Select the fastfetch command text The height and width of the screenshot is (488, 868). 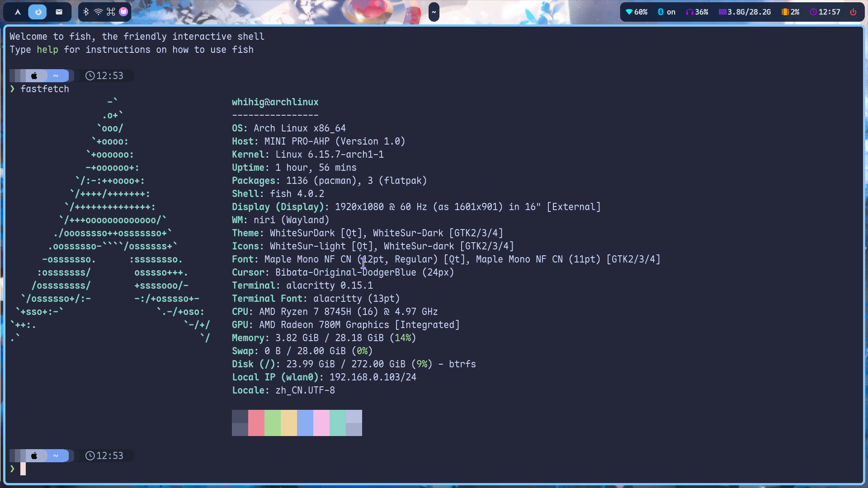pyautogui.click(x=45, y=89)
